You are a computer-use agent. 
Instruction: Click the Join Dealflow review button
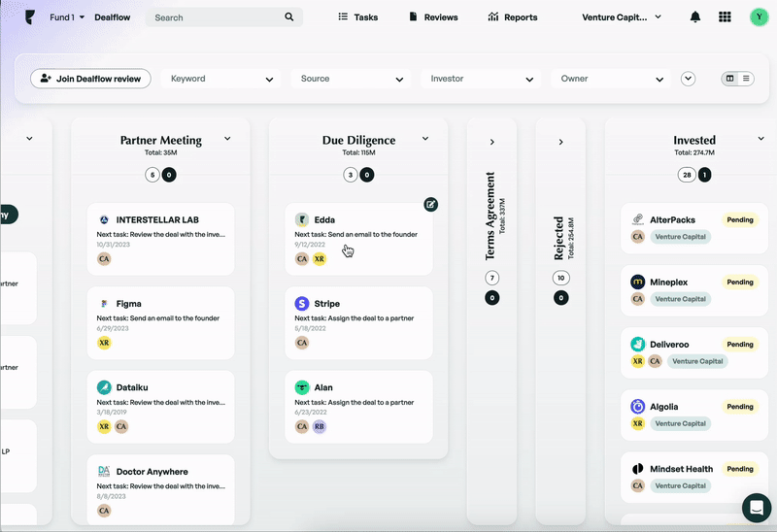tap(90, 79)
